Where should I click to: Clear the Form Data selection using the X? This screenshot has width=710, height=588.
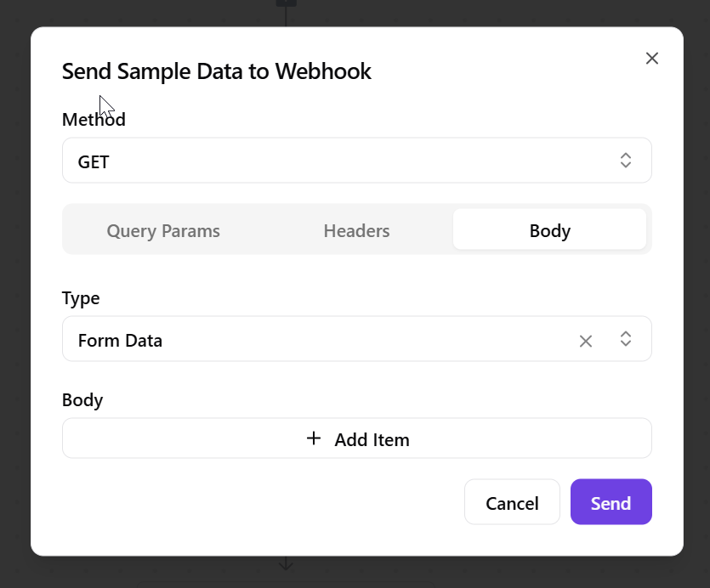click(586, 341)
